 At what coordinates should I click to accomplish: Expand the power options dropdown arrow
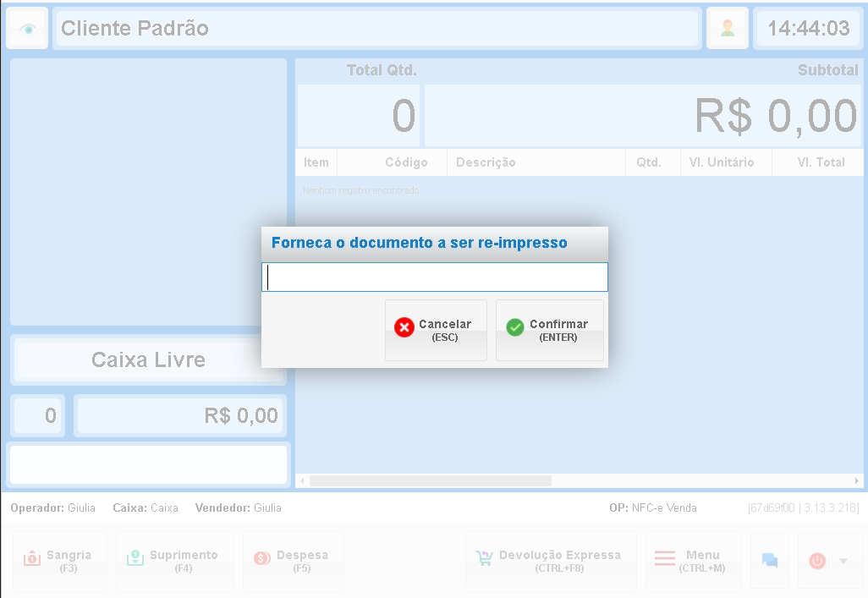coord(843,561)
